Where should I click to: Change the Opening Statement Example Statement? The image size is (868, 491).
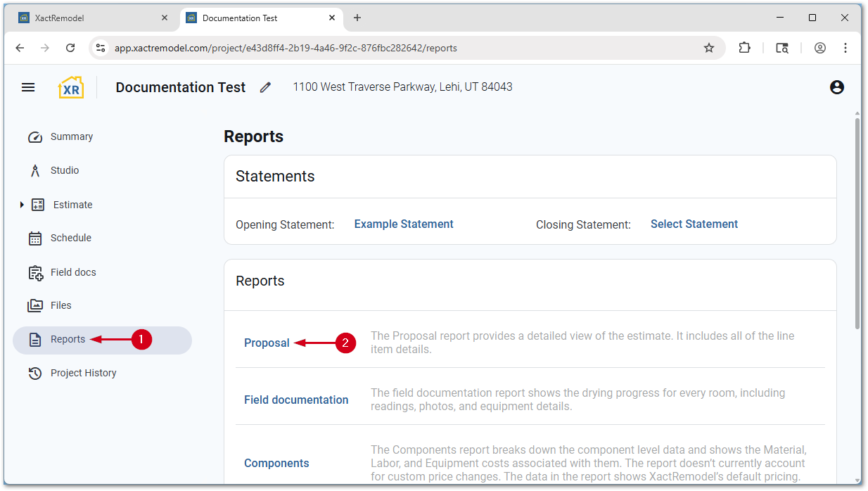[x=404, y=224]
